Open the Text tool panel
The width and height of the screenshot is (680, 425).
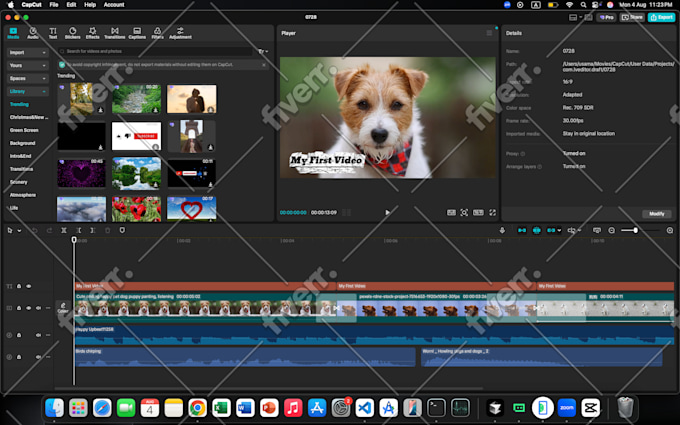coord(52,33)
